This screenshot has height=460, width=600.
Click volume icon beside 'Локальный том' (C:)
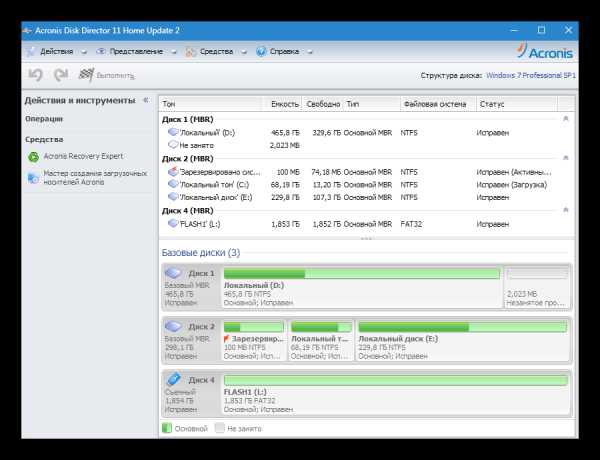pyautogui.click(x=173, y=184)
